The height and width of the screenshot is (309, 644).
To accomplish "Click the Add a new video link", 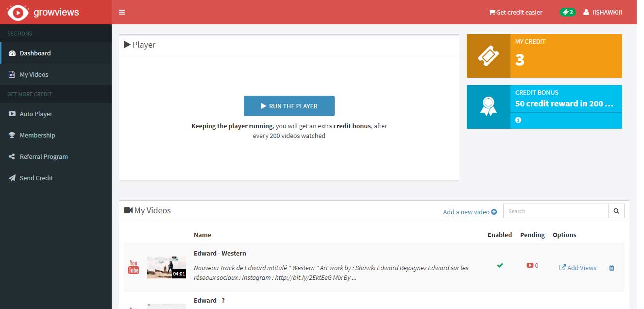I will click(470, 212).
